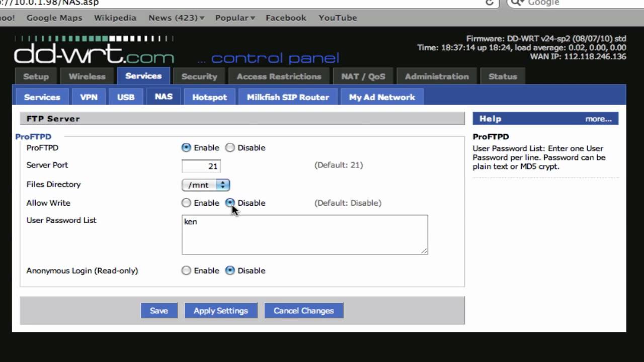Open the Setup tab
The width and height of the screenshot is (644, 362).
coord(36,76)
